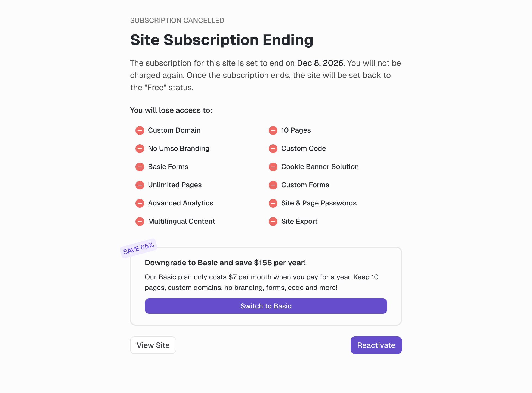Click the Site Subscription Ending title
Screen dimensions: 532x393
[x=222, y=40]
